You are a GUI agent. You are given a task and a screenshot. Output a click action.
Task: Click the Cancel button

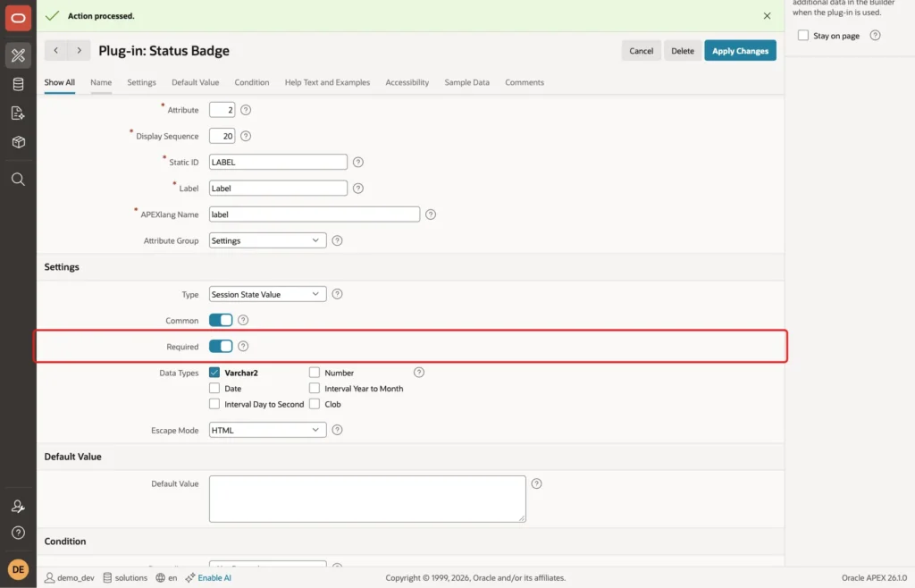[x=642, y=51]
